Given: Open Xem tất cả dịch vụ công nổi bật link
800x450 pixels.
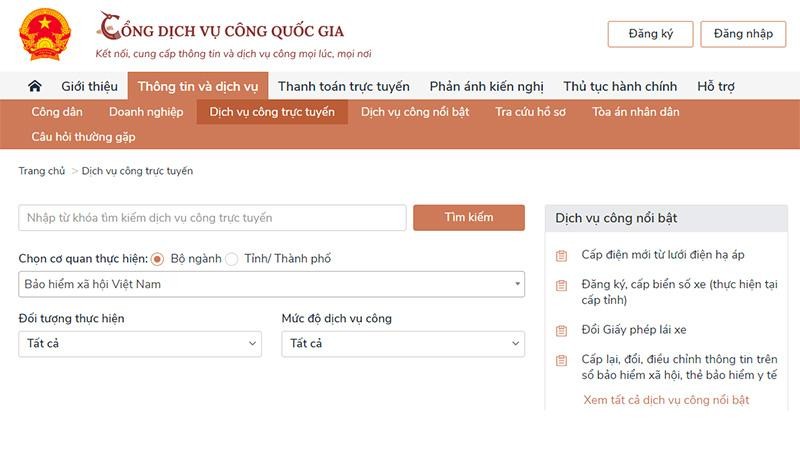Looking at the screenshot, I should click(666, 400).
